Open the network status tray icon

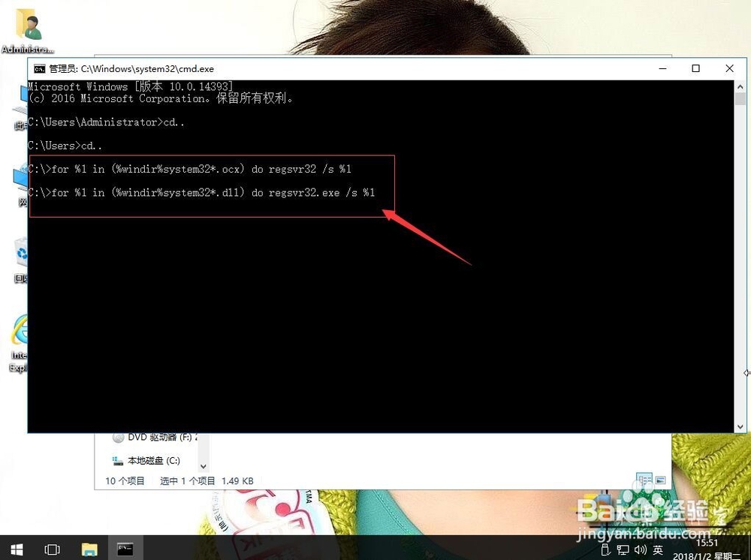(623, 549)
